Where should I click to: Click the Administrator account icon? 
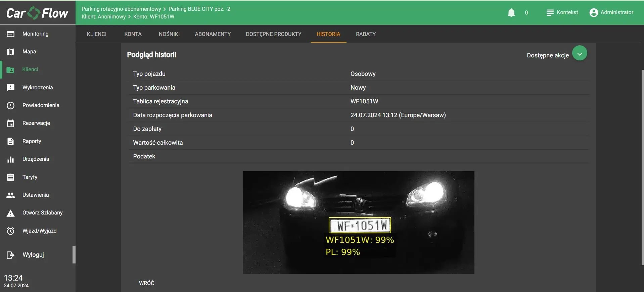pos(594,12)
